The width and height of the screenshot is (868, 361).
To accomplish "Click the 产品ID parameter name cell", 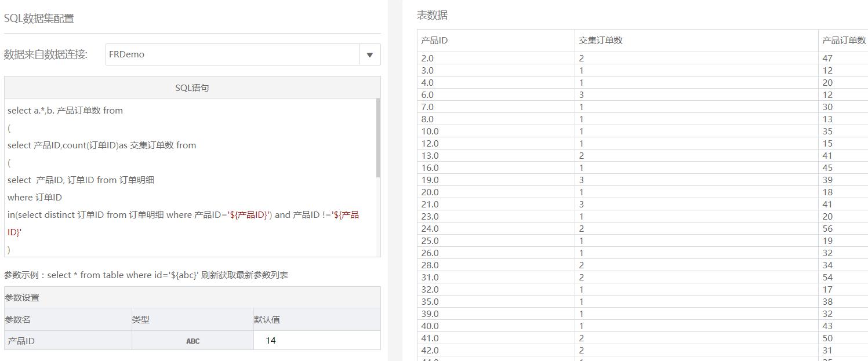I will click(x=68, y=341).
